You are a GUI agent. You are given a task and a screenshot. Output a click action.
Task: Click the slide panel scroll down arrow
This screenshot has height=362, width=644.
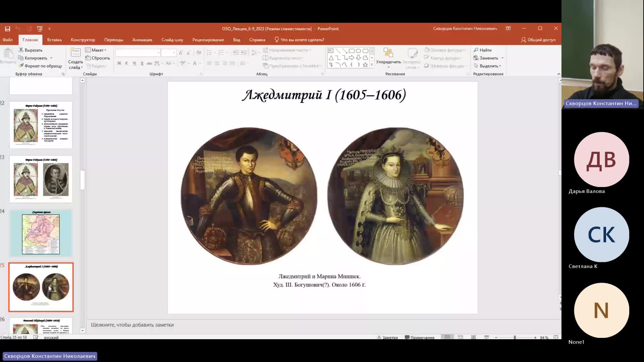click(83, 330)
